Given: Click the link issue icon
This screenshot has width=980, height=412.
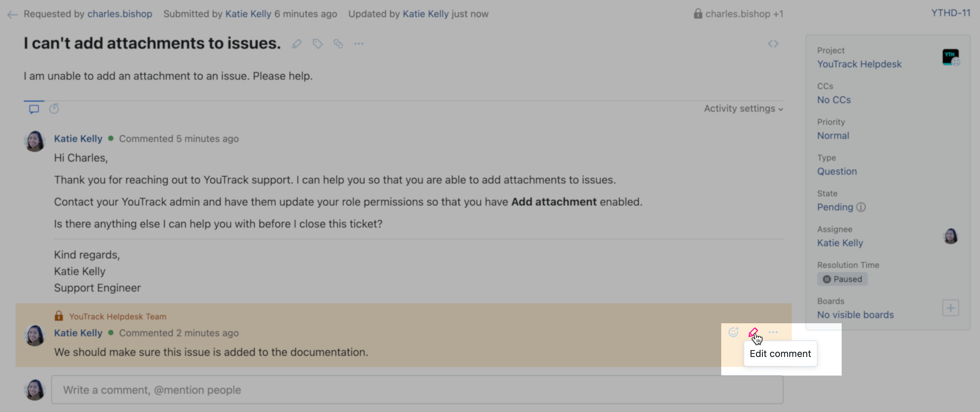Looking at the screenshot, I should (x=338, y=44).
